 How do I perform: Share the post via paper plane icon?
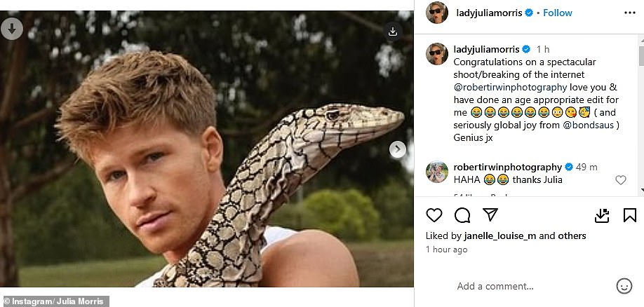490,214
